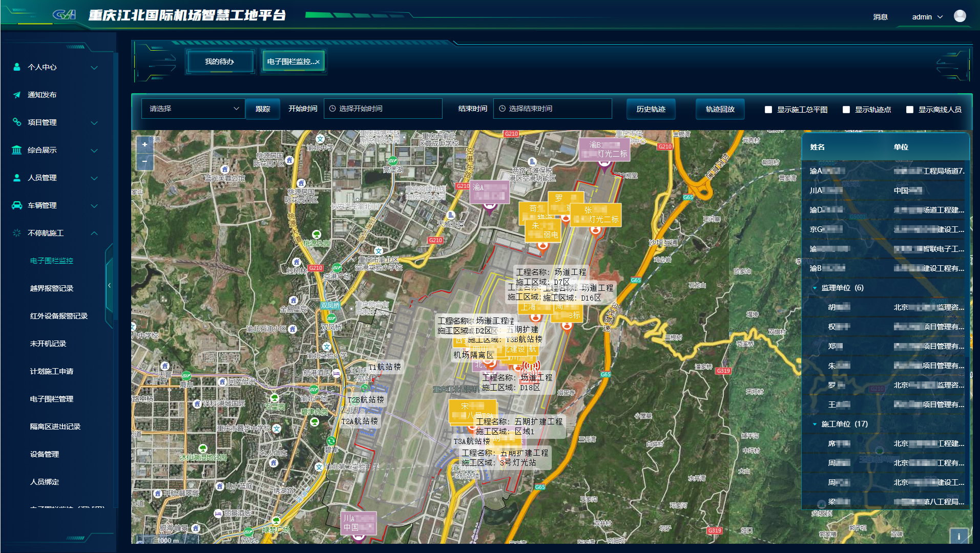
Task: Click the map zoom out minus button
Action: 144,162
